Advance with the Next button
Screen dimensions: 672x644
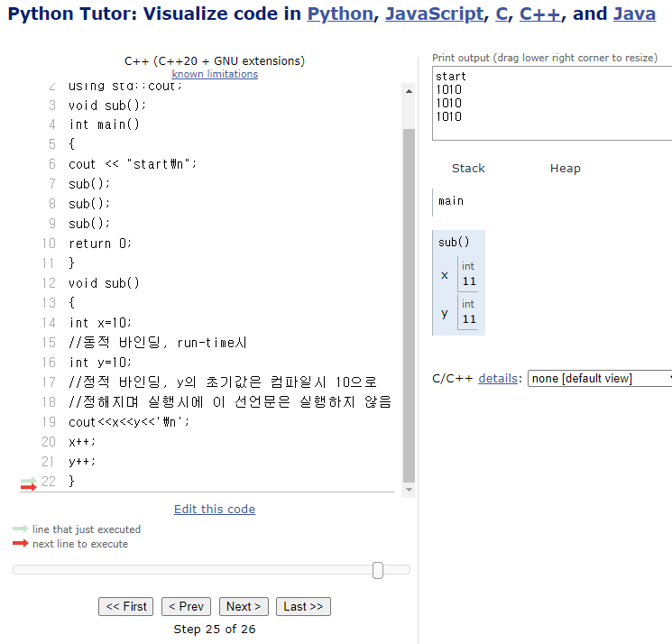244,606
